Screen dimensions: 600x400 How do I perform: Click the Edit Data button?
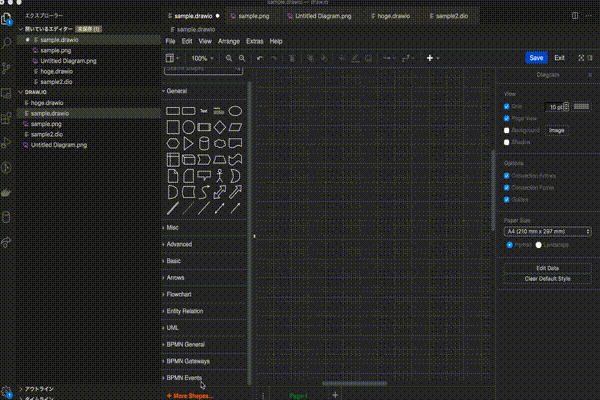[548, 268]
